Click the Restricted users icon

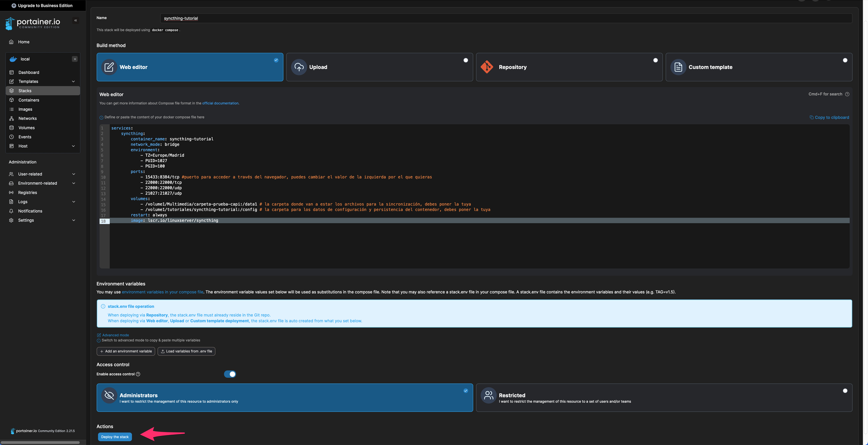click(x=489, y=396)
